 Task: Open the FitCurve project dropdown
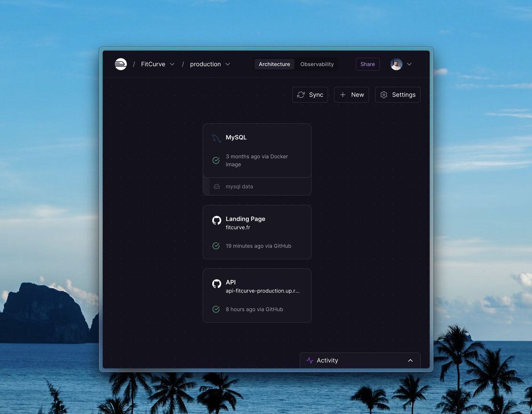[x=158, y=64]
